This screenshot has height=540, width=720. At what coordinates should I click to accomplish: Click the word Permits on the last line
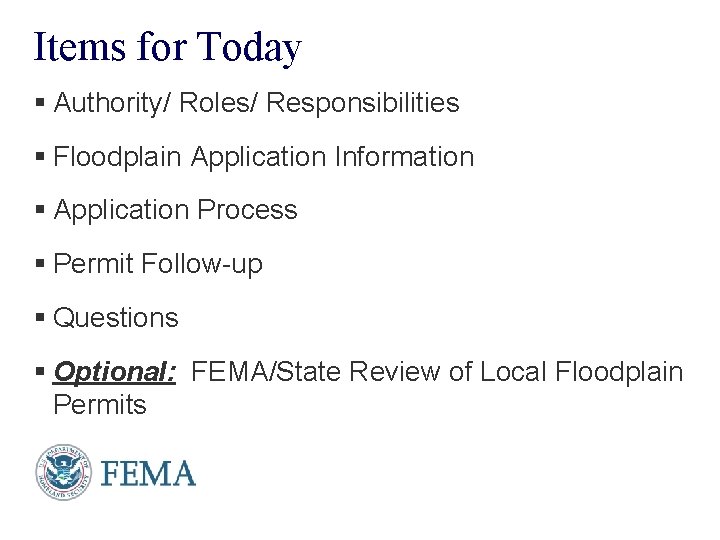(100, 405)
